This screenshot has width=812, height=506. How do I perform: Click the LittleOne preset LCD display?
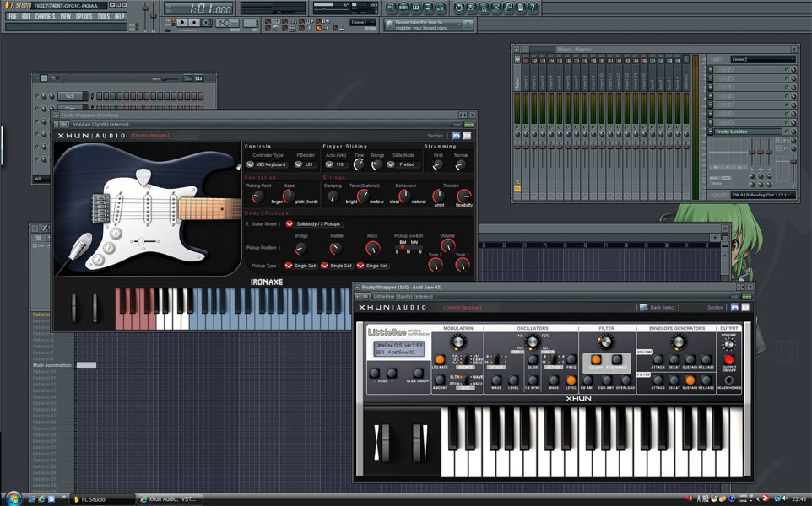[x=398, y=348]
